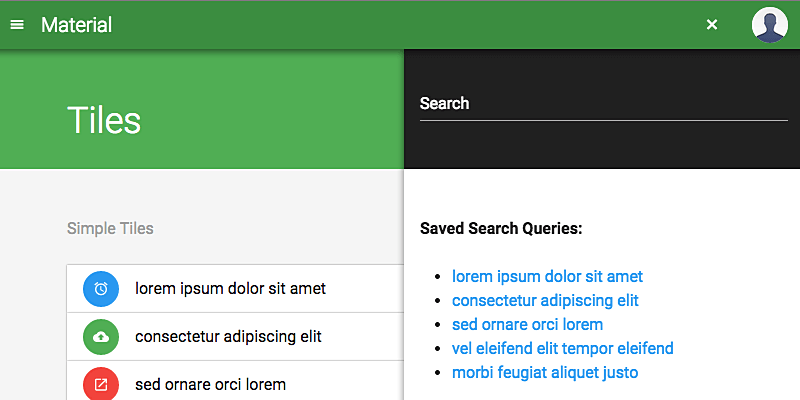The height and width of the screenshot is (400, 800).
Task: Click the red open-in-new tile icon
Action: click(101, 384)
